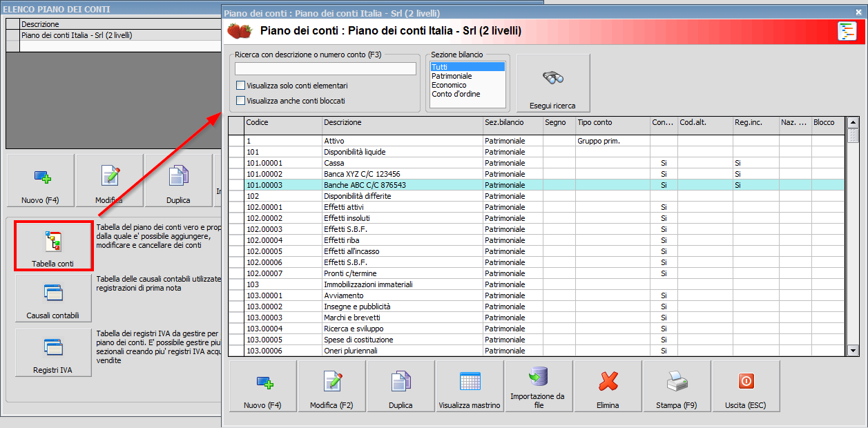Click Modifica (F2) pencil button

point(332,387)
